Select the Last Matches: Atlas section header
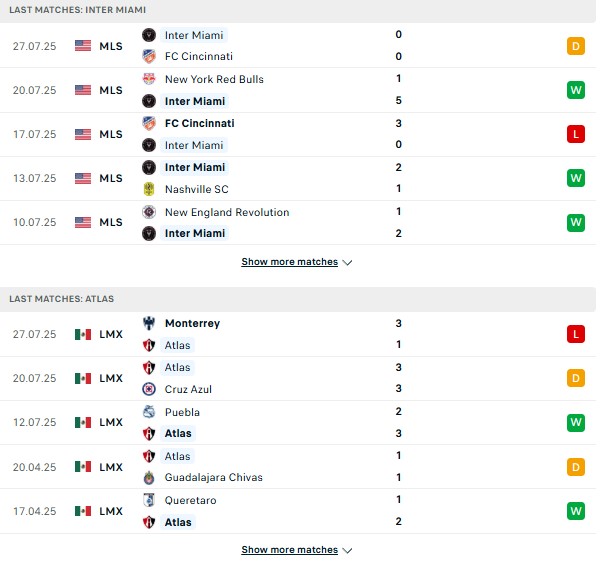Image resolution: width=602 pixels, height=561 pixels. (298, 299)
